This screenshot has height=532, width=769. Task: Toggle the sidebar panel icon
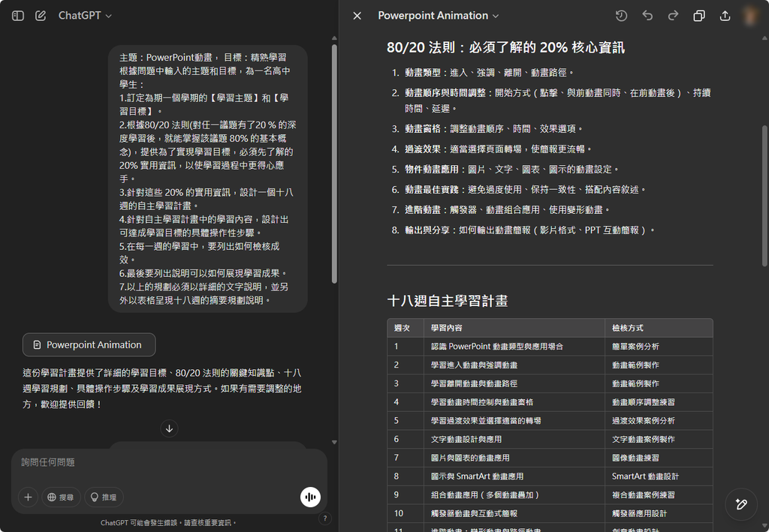tap(18, 16)
